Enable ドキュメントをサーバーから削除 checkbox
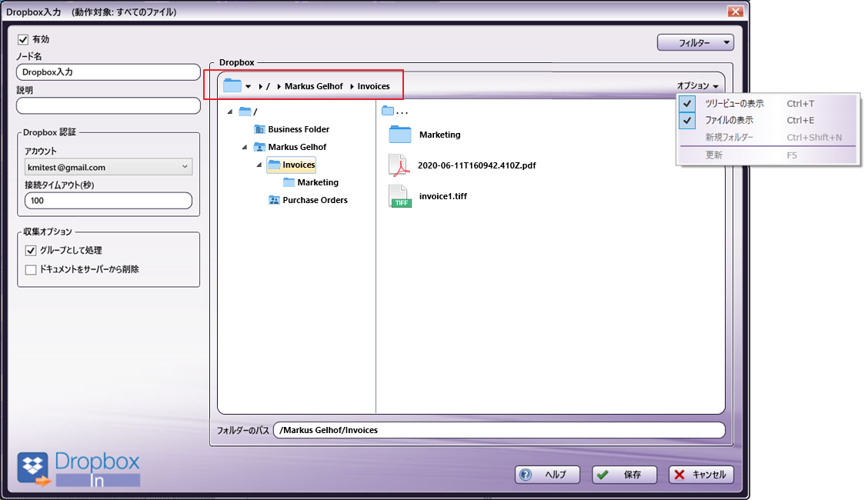Image resolution: width=868 pixels, height=500 pixels. tap(31, 269)
